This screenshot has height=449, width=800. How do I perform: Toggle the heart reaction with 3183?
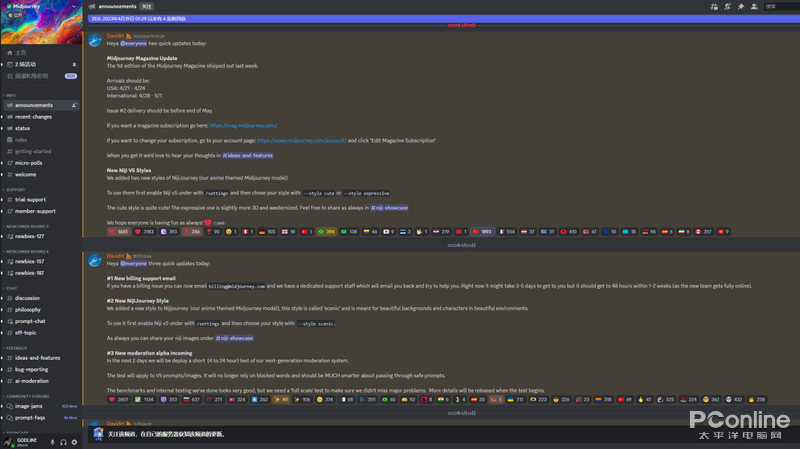coord(144,232)
